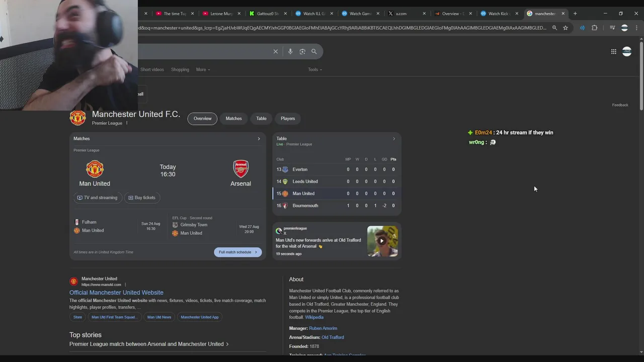Open the Shopping search filter
644x362 pixels.
point(180,69)
